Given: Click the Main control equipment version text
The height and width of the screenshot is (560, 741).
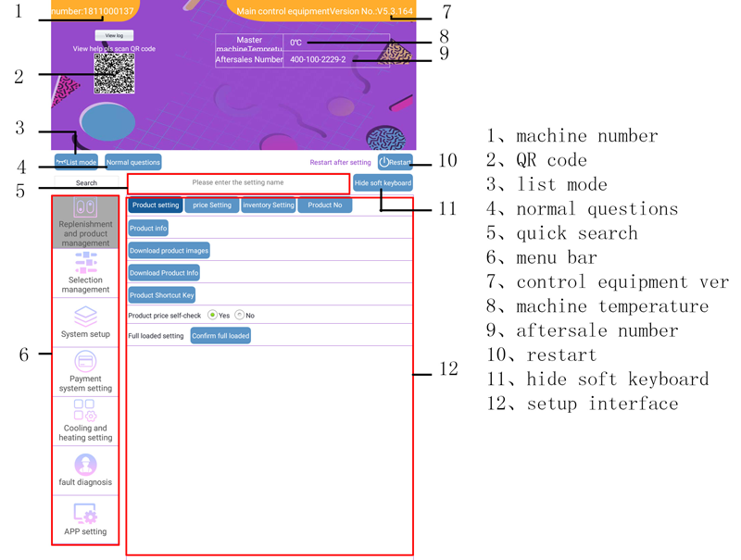Looking at the screenshot, I should (x=325, y=11).
